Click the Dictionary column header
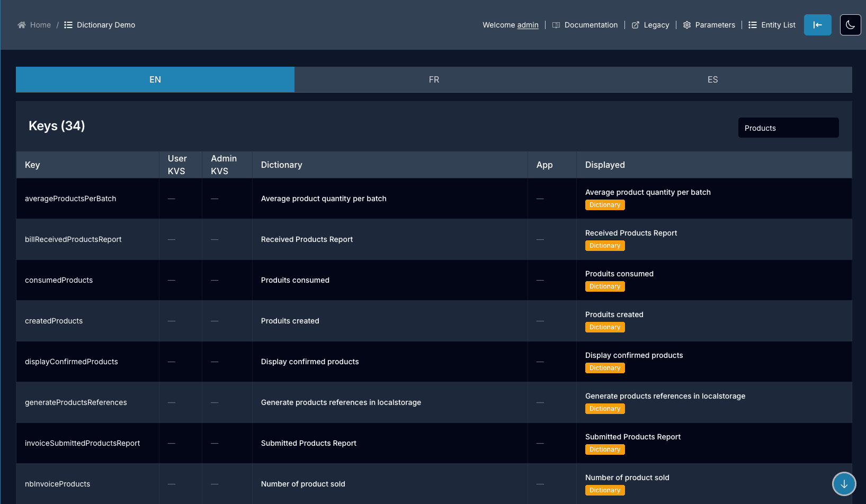Screen dimensions: 866x504 pyautogui.click(x=390, y=165)
